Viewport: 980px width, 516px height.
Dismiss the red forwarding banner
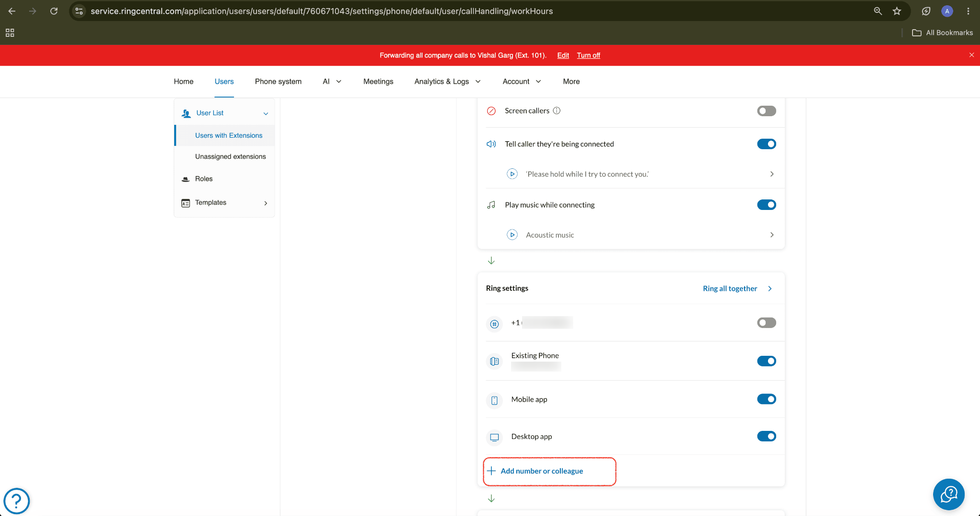971,55
